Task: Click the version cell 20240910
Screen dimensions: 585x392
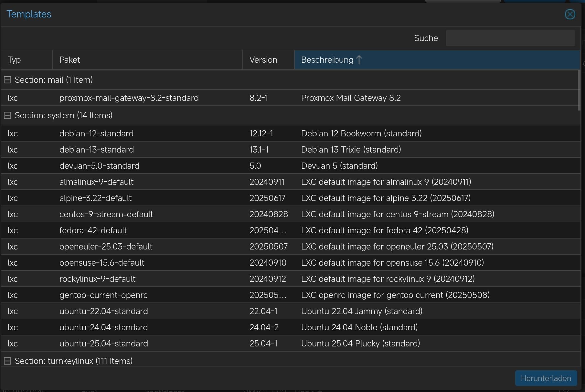Action: click(x=268, y=263)
